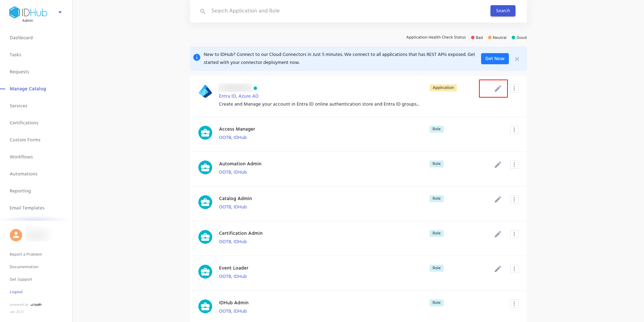The width and height of the screenshot is (644, 322).
Task: Click the Event Loader edit pencil
Action: [x=497, y=269]
